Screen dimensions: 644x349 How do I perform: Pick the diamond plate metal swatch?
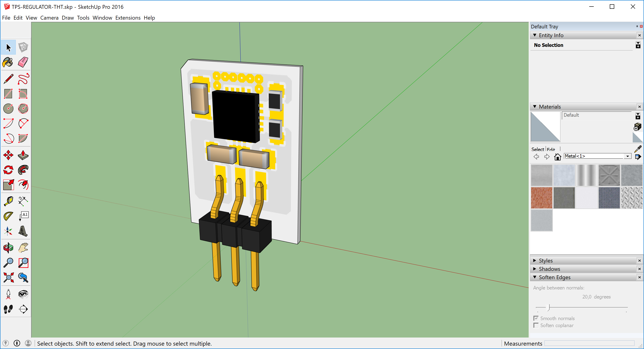pyautogui.click(x=632, y=198)
